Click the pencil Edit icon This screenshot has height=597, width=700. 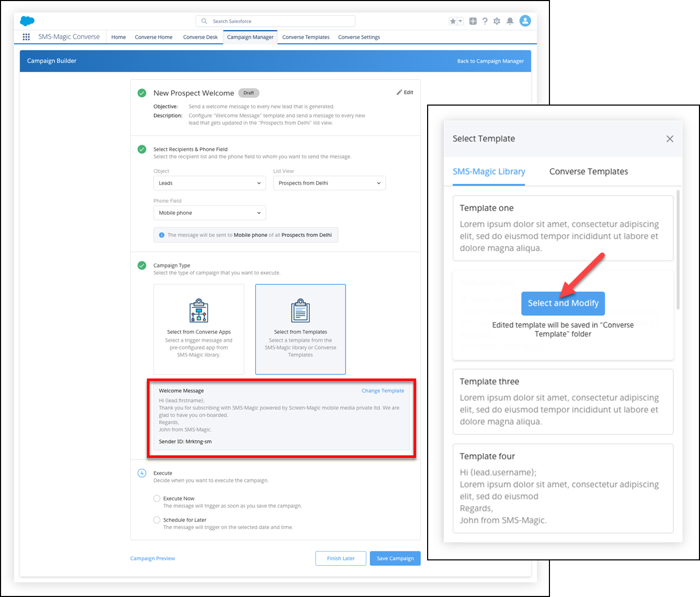coord(399,92)
